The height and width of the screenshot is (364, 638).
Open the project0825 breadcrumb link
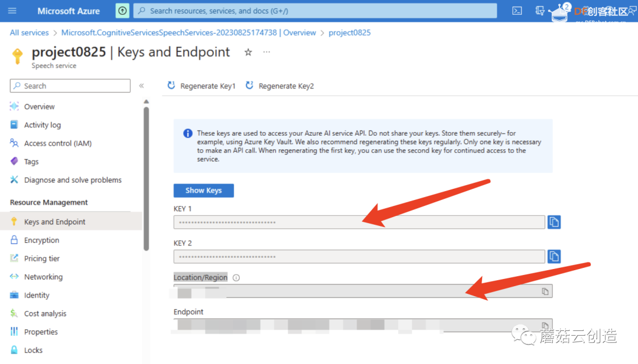(x=350, y=32)
